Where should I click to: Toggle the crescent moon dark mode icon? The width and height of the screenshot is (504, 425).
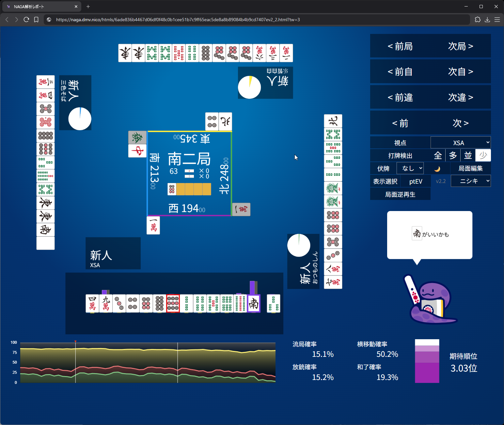pyautogui.click(x=437, y=169)
